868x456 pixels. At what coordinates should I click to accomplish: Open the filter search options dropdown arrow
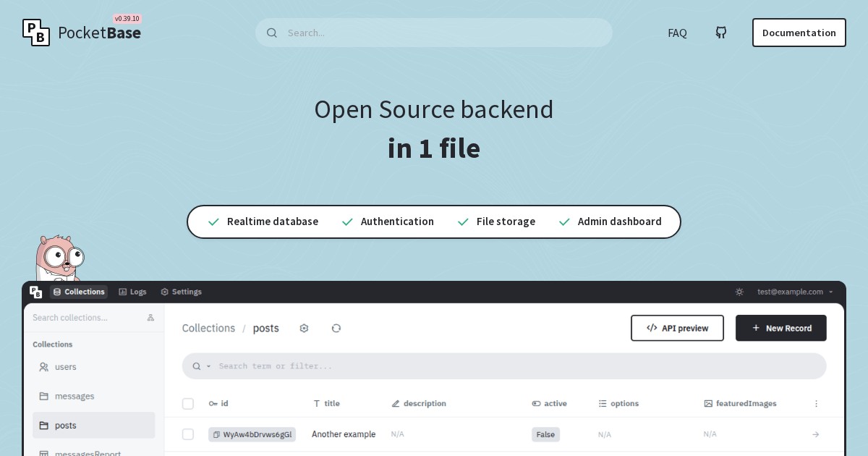pos(209,366)
